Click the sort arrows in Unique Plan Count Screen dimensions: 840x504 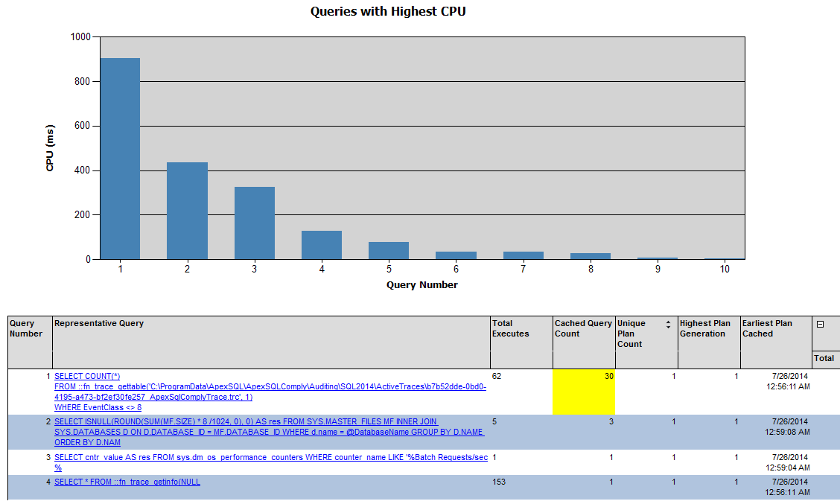coord(668,325)
